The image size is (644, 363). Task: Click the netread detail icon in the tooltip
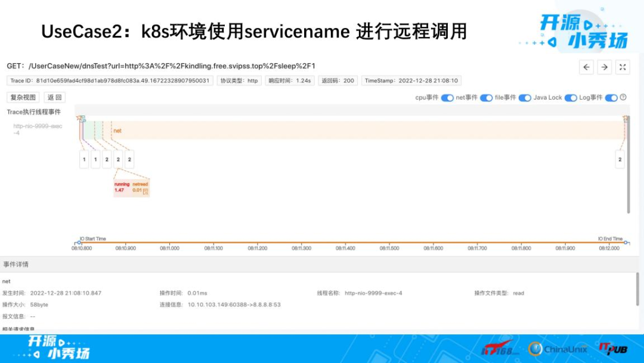tap(145, 192)
